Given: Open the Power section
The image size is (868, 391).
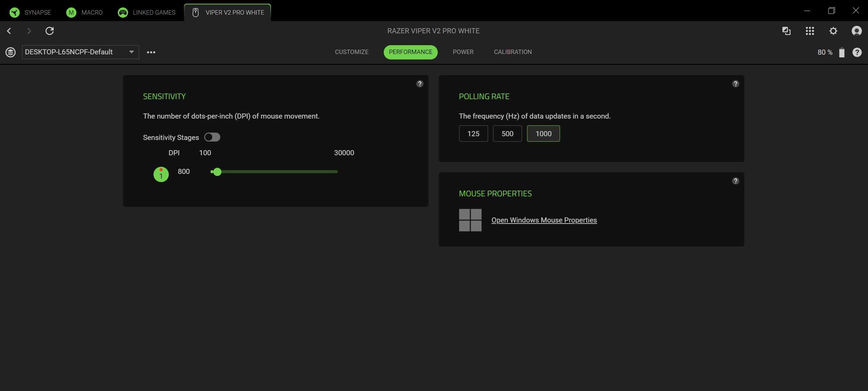Looking at the screenshot, I should point(463,52).
